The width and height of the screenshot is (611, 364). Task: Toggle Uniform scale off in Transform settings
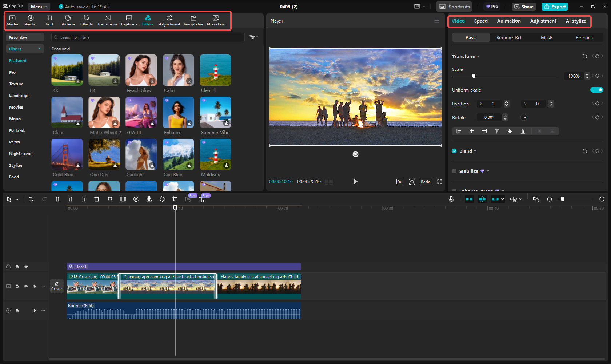click(x=597, y=90)
